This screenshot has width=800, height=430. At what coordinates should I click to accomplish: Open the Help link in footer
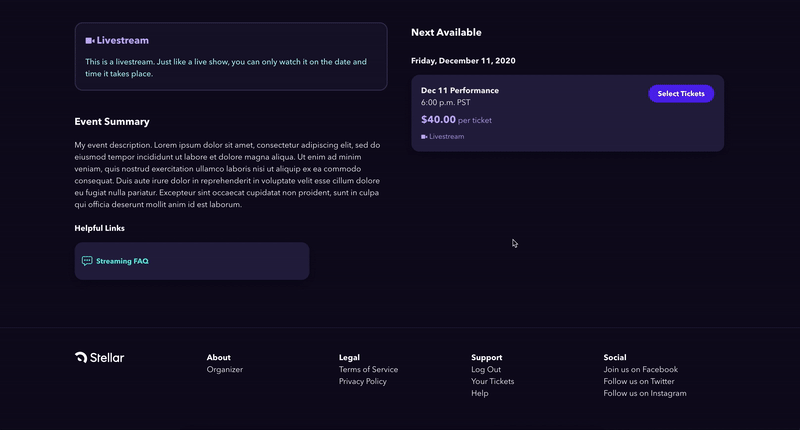coord(480,393)
